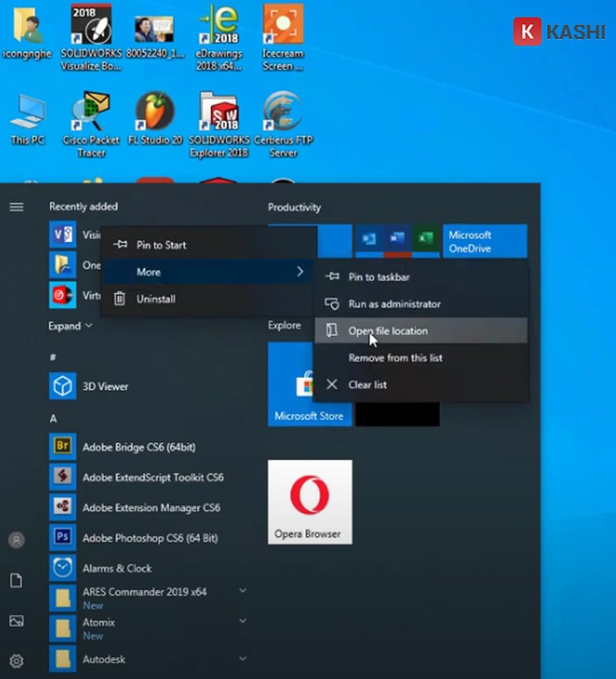The width and height of the screenshot is (616, 679).
Task: Expand the Atomix folder
Action: [x=243, y=621]
